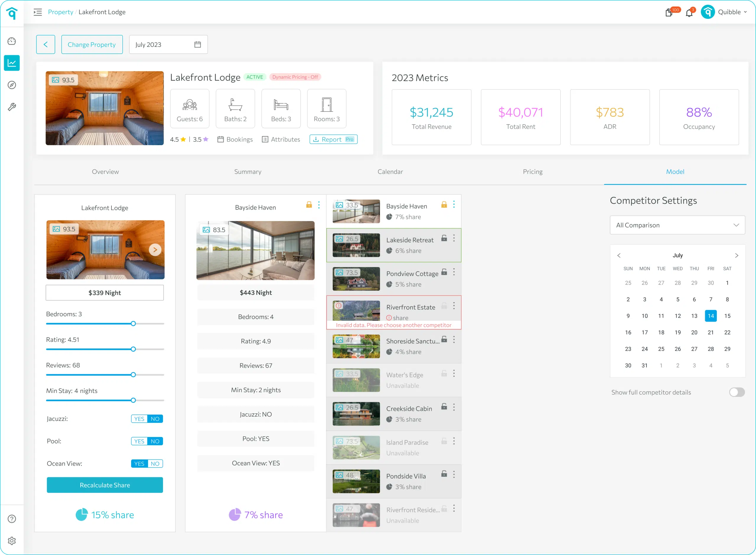This screenshot has height=555, width=756.
Task: Go to next month in calendar
Action: tap(737, 255)
